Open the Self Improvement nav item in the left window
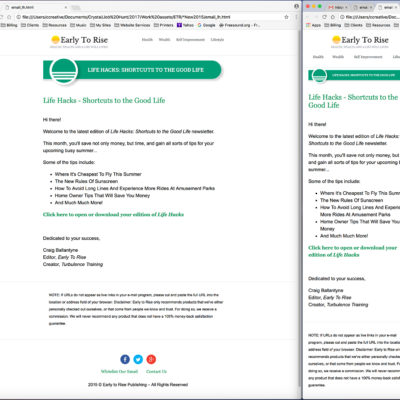400x400 pixels. coord(190,39)
